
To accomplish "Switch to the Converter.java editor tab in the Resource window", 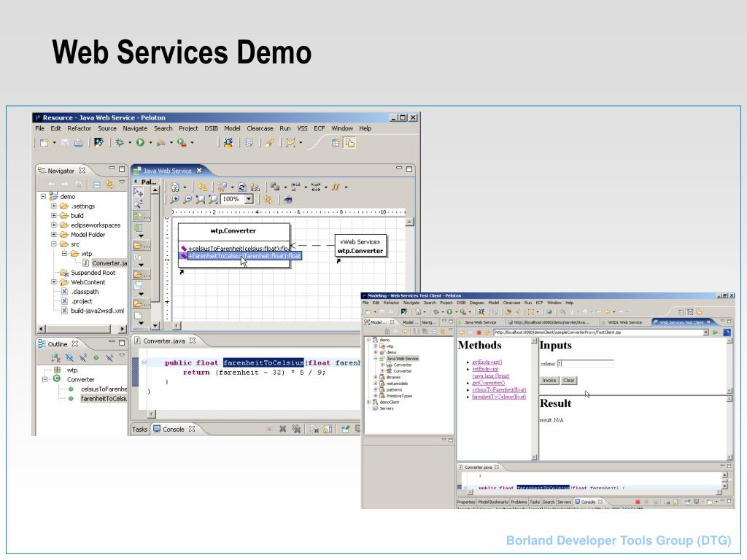I will tap(164, 341).
